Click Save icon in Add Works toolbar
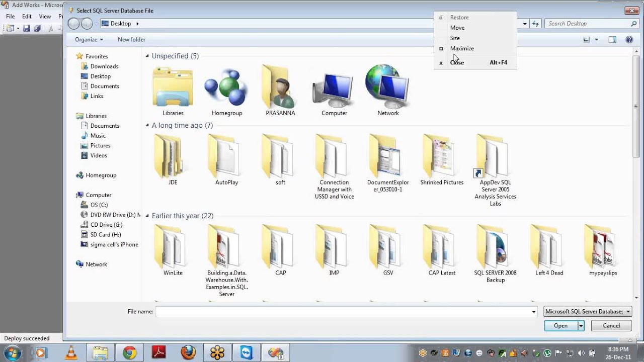Viewport: 644px width, 362px height. [26, 29]
